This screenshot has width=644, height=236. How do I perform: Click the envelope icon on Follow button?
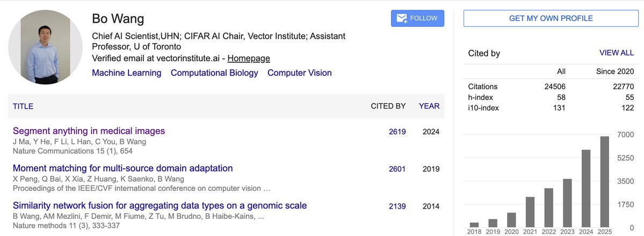point(401,18)
